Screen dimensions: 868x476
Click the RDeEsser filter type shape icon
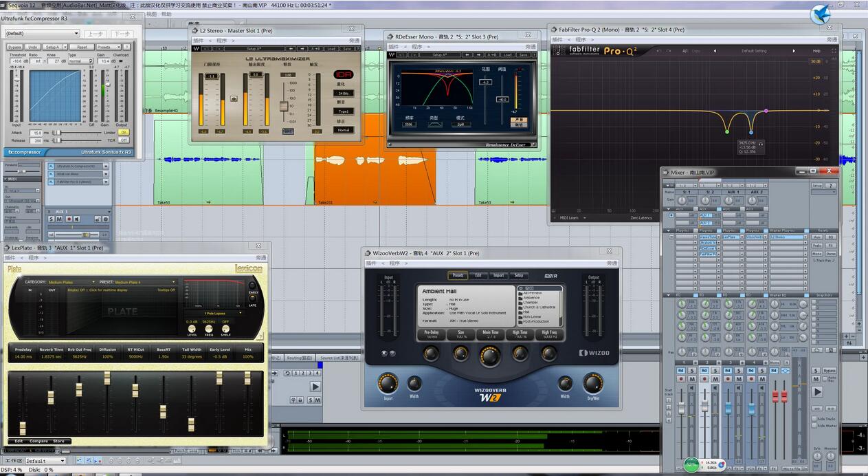436,125
